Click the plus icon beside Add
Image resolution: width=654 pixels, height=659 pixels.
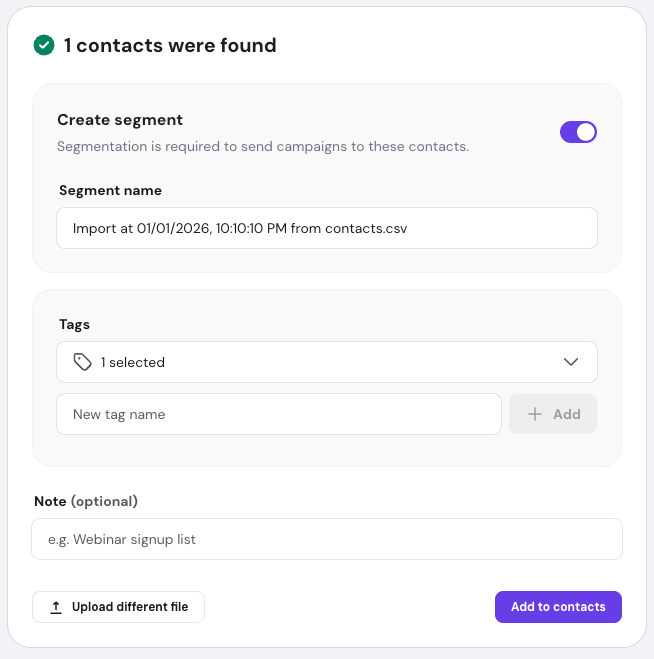pos(535,414)
